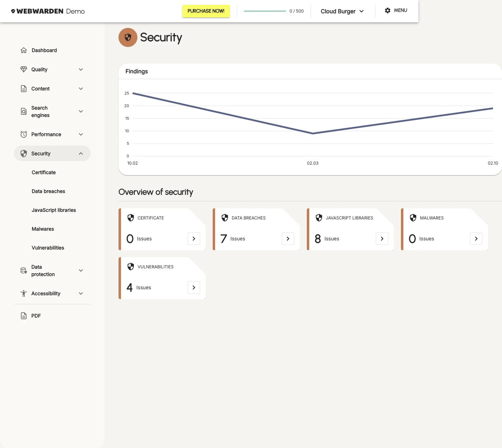Select the Performance clock icon
The height and width of the screenshot is (448, 502).
(x=24, y=134)
